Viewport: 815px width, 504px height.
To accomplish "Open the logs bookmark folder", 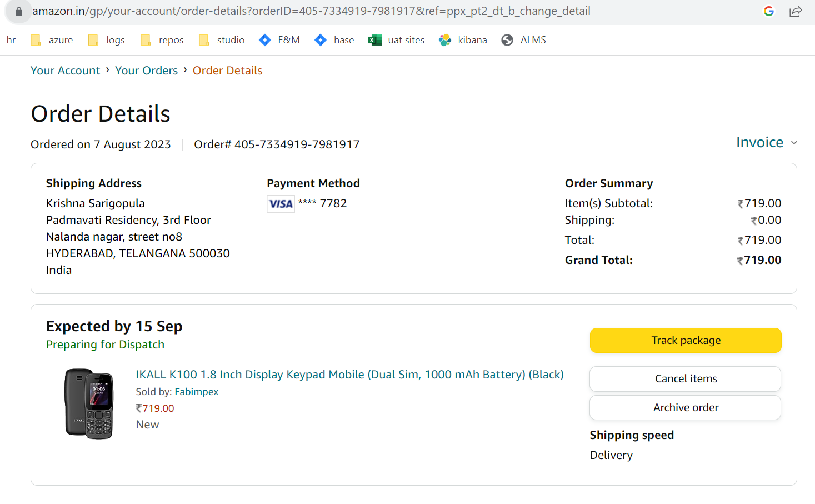I will point(107,40).
